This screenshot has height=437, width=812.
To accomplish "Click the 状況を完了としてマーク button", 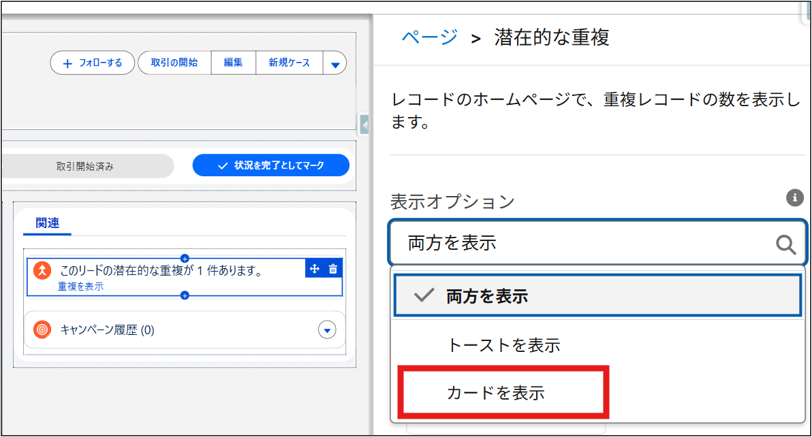I will [x=271, y=166].
